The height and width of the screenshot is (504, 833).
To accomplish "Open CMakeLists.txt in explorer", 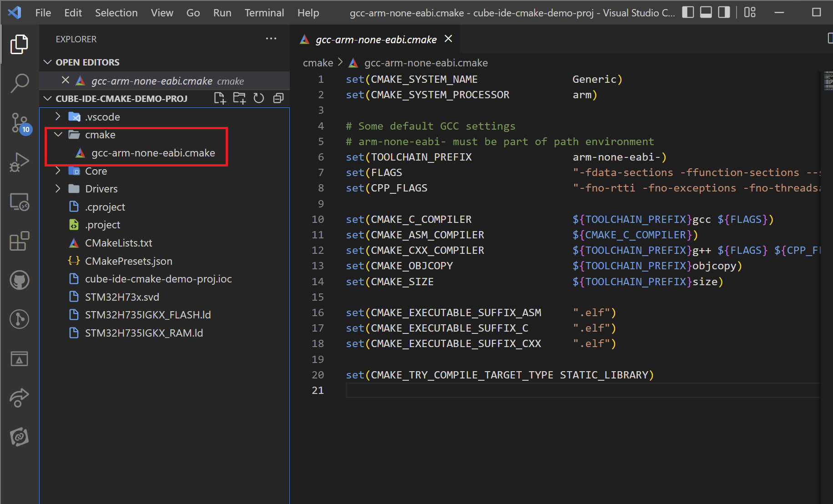I will [119, 243].
